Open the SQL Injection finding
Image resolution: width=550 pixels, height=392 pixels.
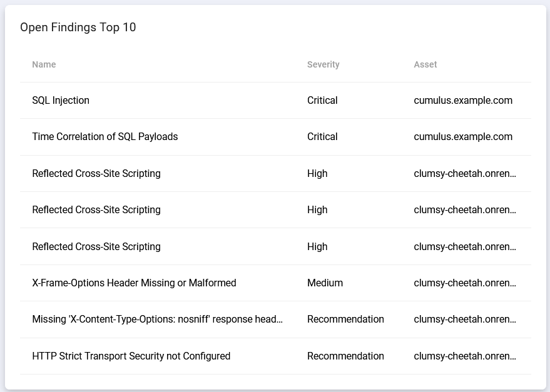tap(61, 100)
